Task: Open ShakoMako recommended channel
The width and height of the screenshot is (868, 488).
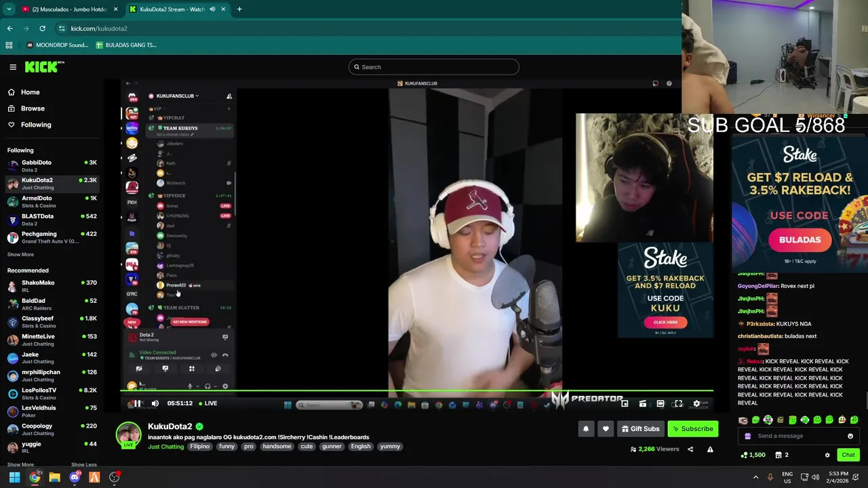Action: pyautogui.click(x=52, y=285)
